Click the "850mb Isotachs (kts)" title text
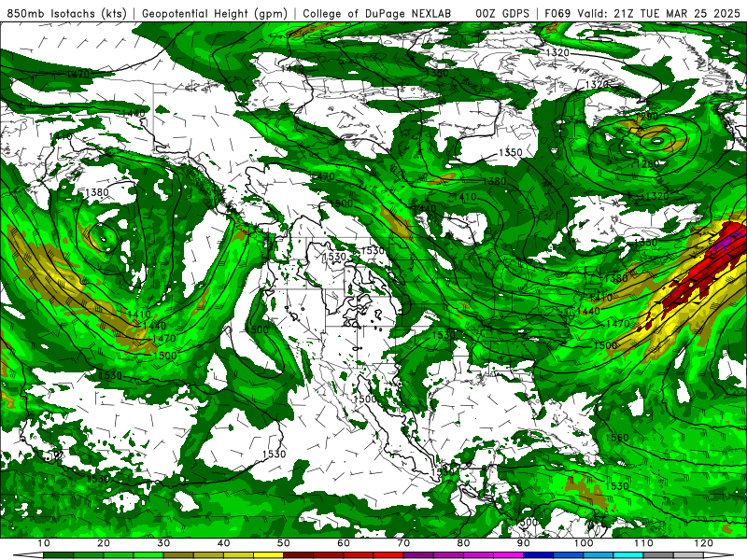747x560 pixels. click(67, 13)
